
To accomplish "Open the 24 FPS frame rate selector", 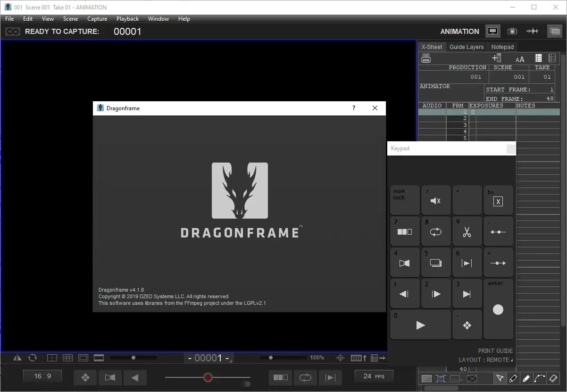I will (x=374, y=376).
